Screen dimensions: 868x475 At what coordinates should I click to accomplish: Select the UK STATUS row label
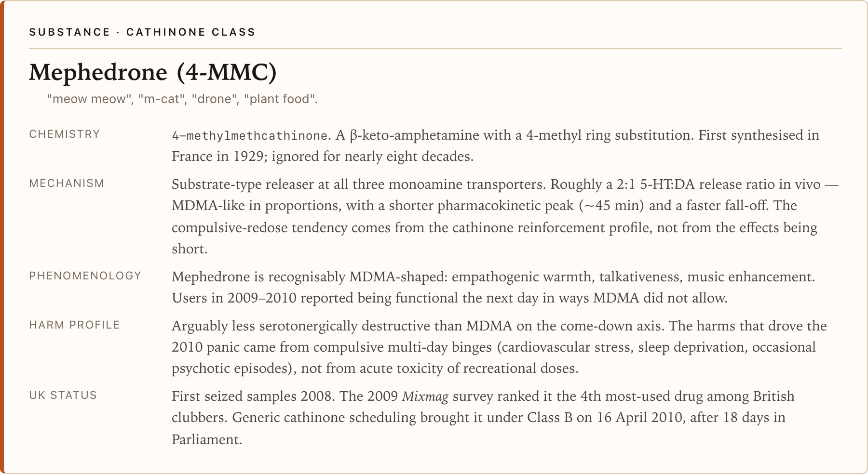click(63, 396)
